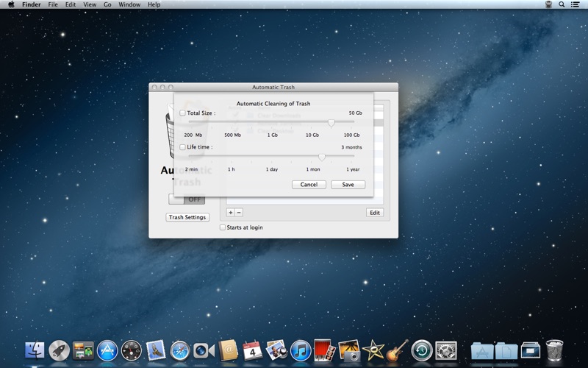Open Photo Booth icon in Dock
The width and height of the screenshot is (588, 368).
(x=325, y=351)
